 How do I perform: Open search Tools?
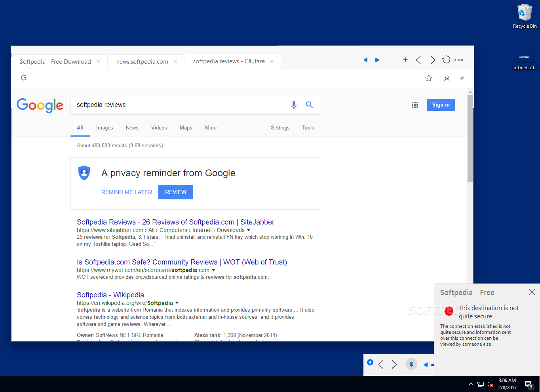coord(308,127)
